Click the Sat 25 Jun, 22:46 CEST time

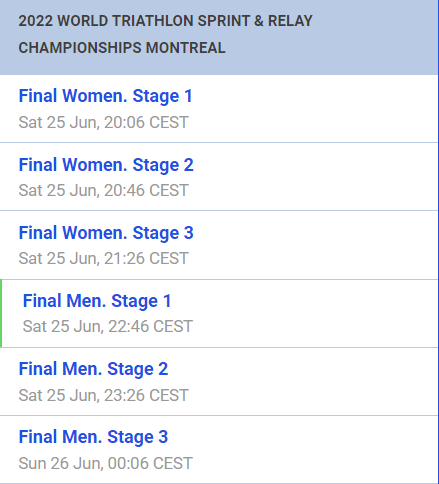click(108, 326)
